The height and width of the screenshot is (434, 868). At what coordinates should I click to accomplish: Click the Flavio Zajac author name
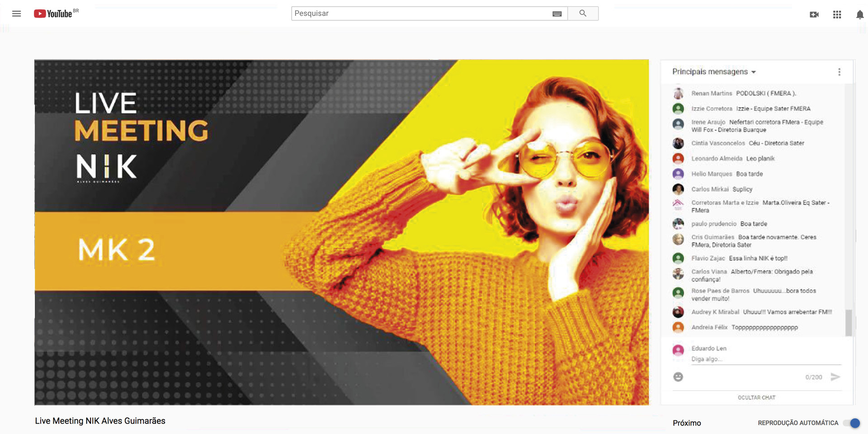coord(708,258)
